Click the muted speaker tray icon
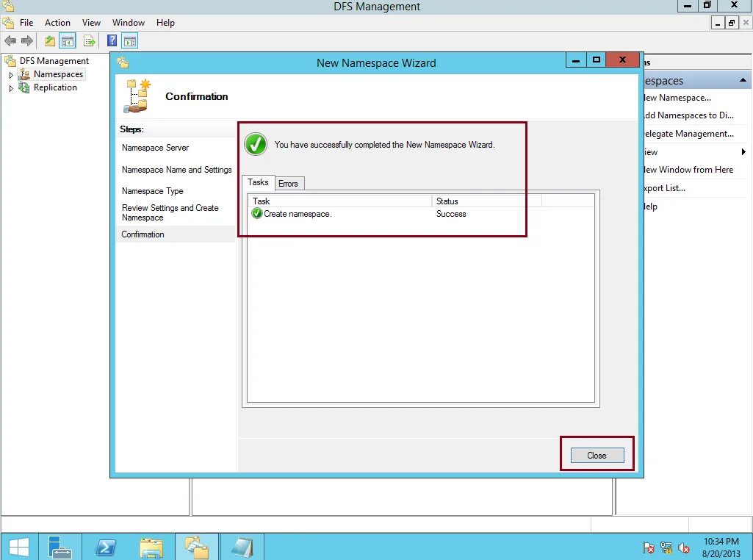This screenshot has width=753, height=560. pyautogui.click(x=684, y=548)
